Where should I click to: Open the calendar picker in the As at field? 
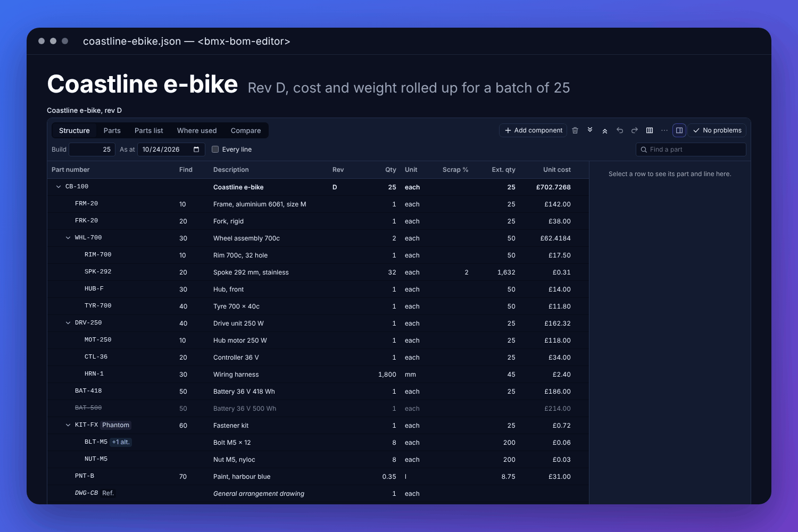(196, 149)
